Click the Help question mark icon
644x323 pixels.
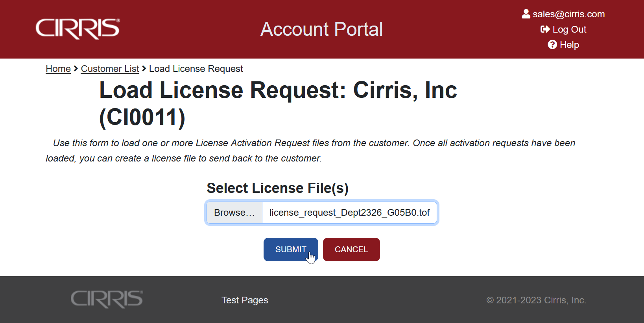552,45
